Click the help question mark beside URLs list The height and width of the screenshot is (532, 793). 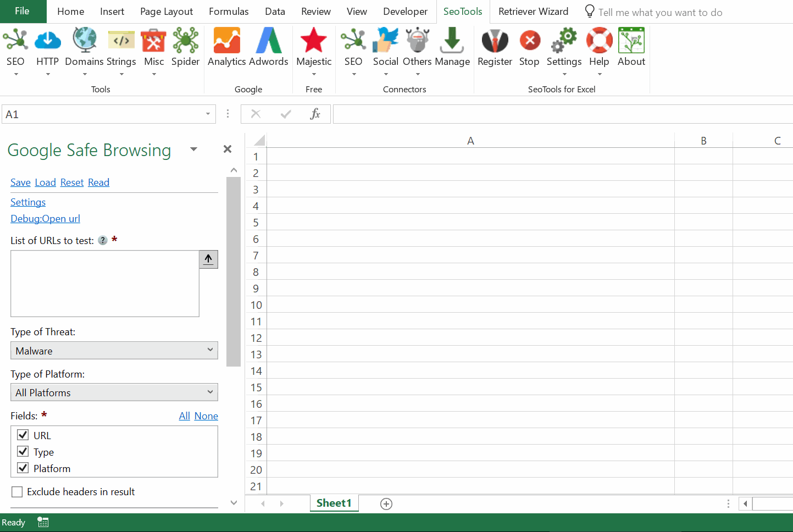[x=103, y=240]
